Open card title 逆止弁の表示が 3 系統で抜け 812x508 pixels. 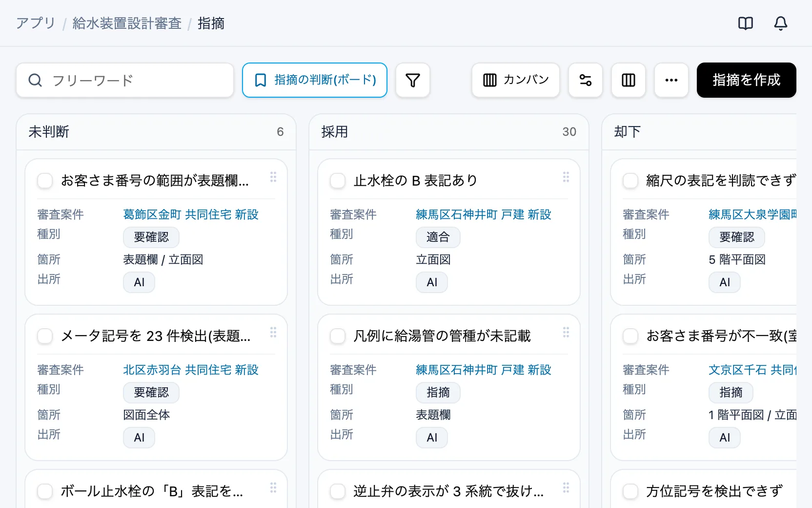point(448,491)
